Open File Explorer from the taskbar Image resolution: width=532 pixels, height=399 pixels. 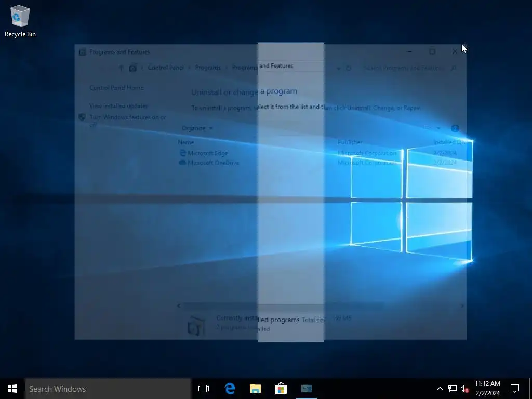point(256,389)
